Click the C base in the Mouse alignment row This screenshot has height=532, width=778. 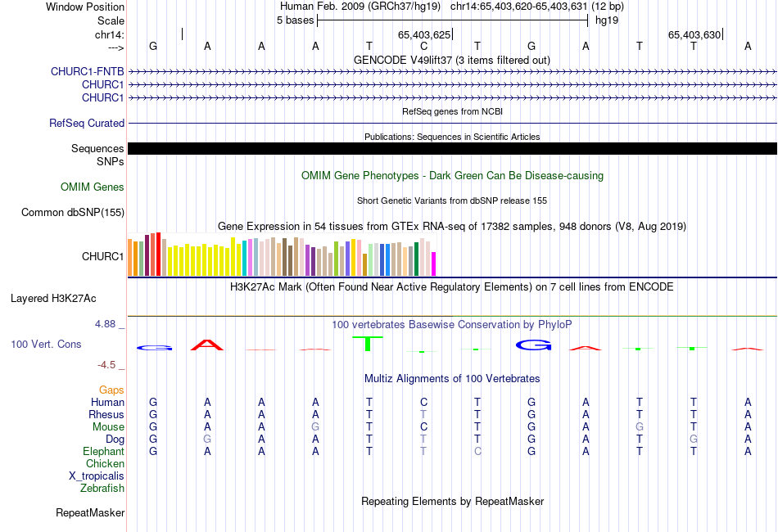click(423, 427)
